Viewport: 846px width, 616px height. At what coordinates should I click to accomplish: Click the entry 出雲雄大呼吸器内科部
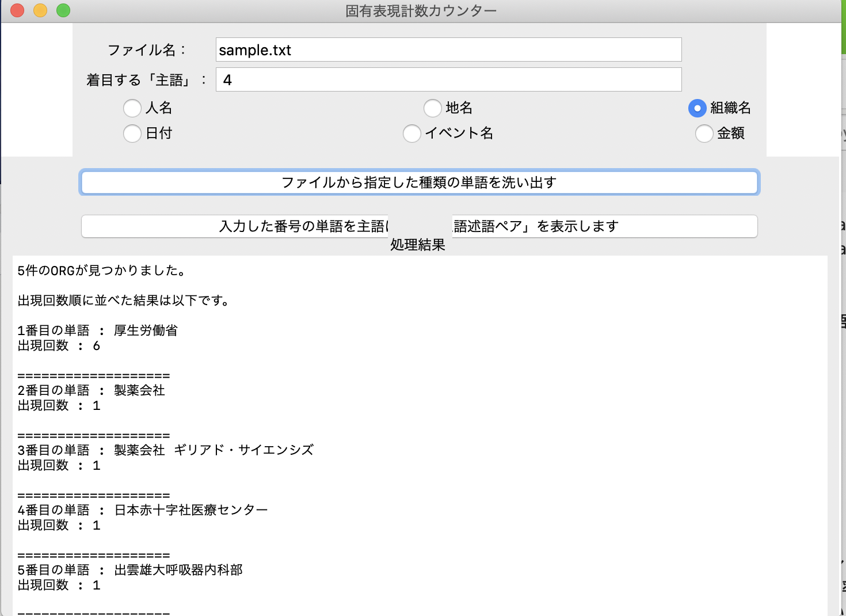pyautogui.click(x=179, y=569)
